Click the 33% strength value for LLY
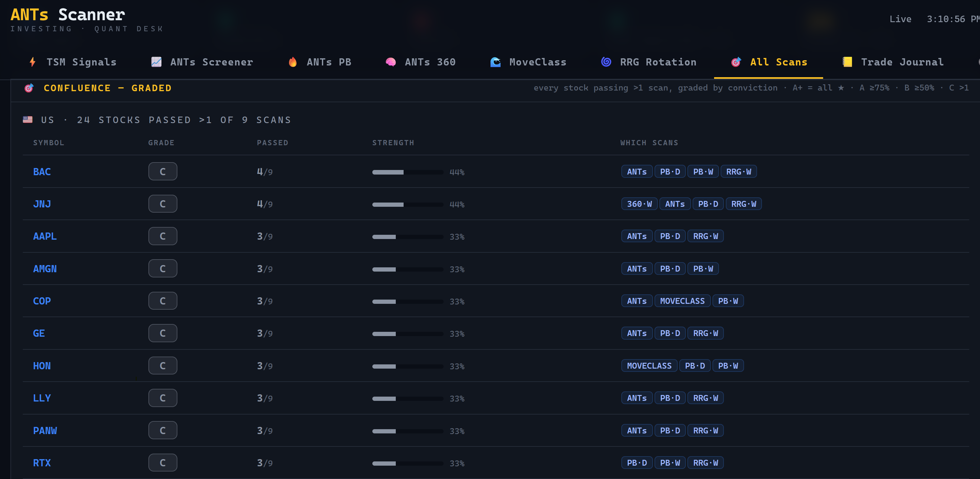The image size is (980, 479). tap(457, 399)
